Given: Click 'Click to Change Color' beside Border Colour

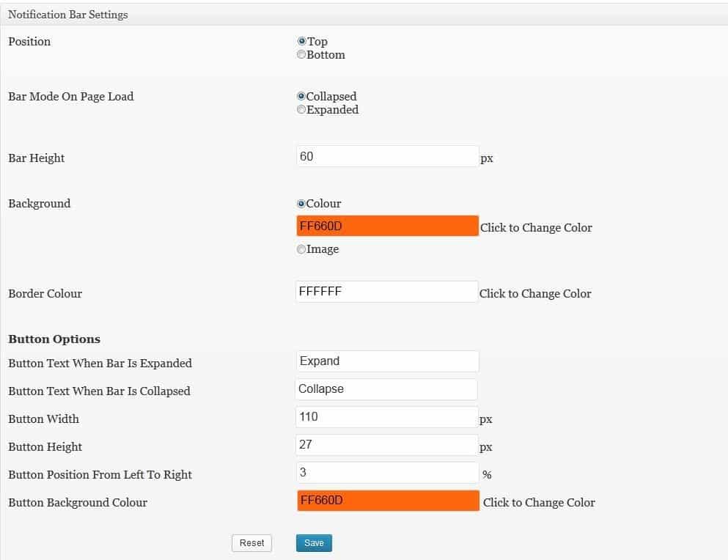Looking at the screenshot, I should pos(535,293).
